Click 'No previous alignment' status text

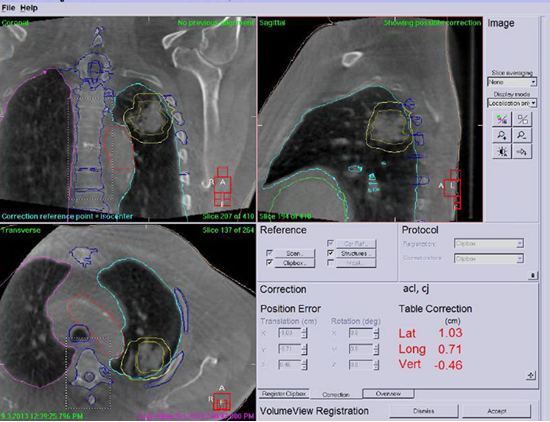(216, 23)
